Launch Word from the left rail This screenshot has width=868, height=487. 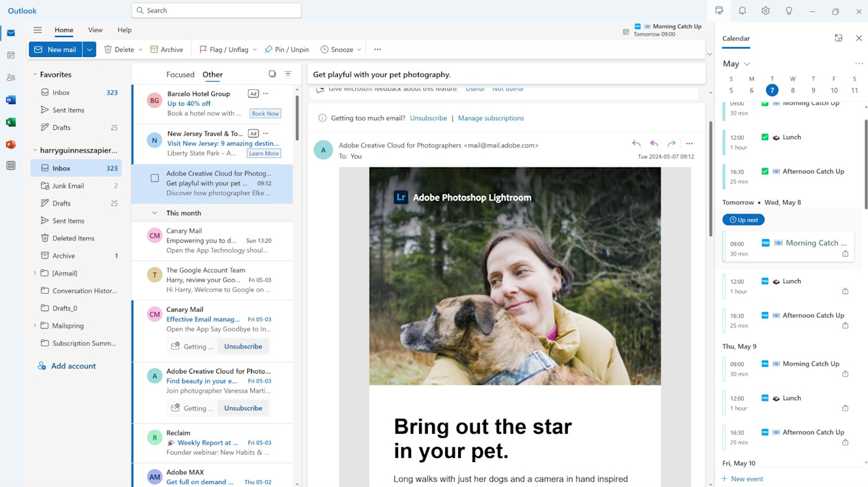coord(11,100)
